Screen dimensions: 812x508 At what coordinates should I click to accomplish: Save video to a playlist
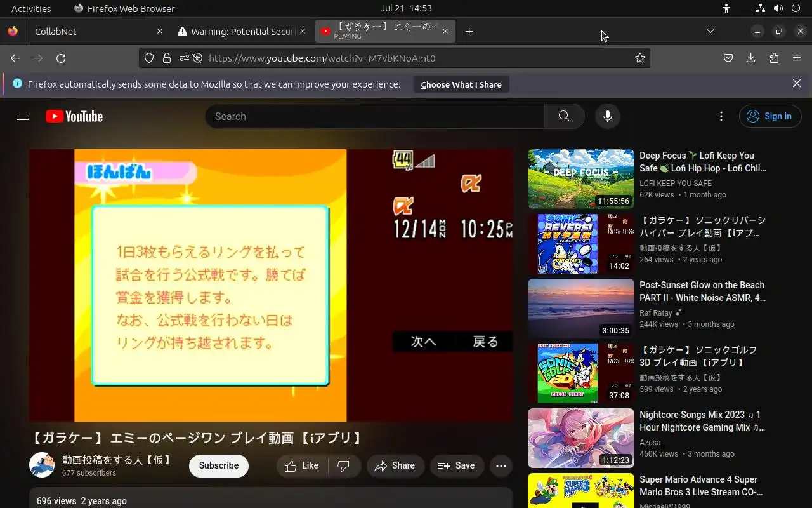coord(457,466)
